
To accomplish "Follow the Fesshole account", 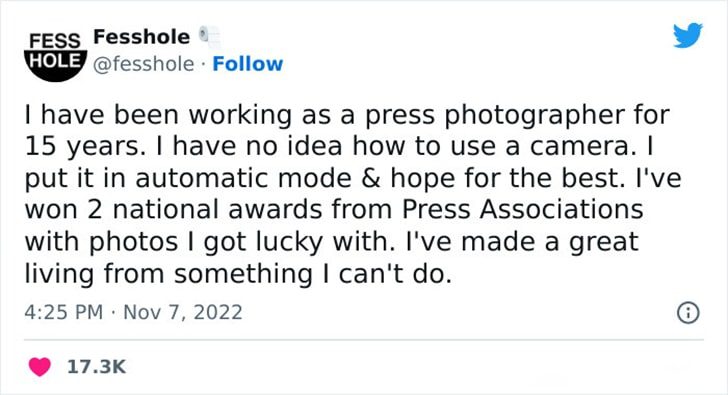I will pyautogui.click(x=247, y=64).
